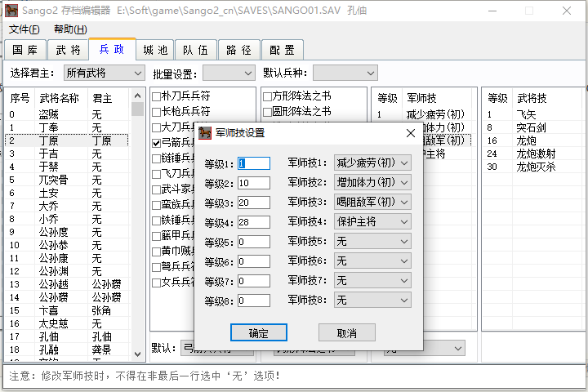The width and height of the screenshot is (588, 392).
Task: Toggle the 女兵 checkbox
Action: (156, 283)
